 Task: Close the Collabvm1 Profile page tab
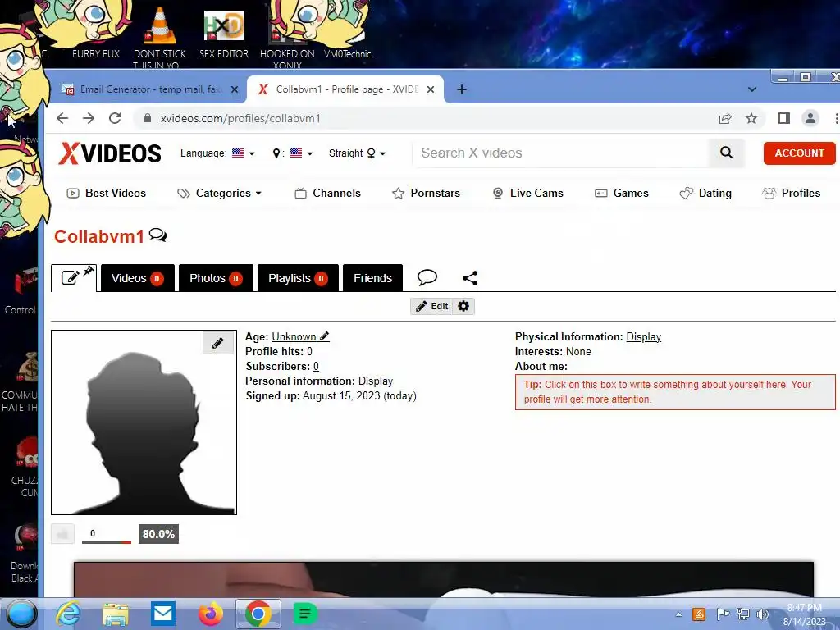click(x=430, y=89)
